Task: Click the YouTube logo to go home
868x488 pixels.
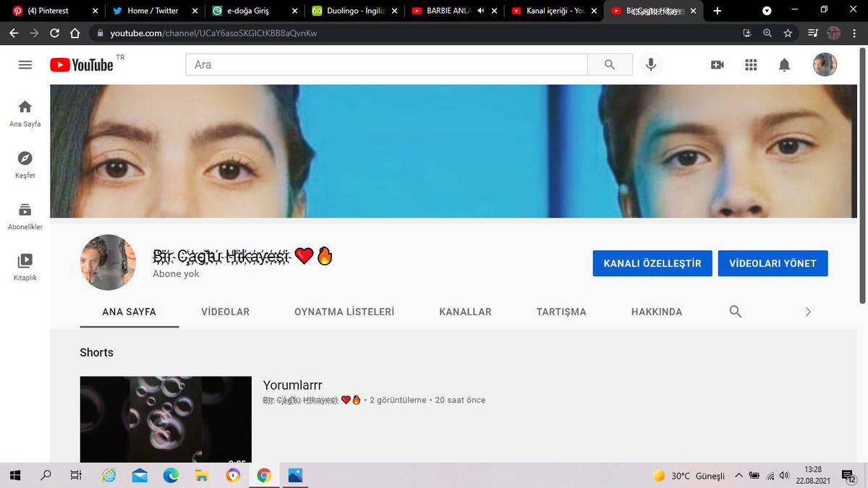Action: tap(80, 64)
